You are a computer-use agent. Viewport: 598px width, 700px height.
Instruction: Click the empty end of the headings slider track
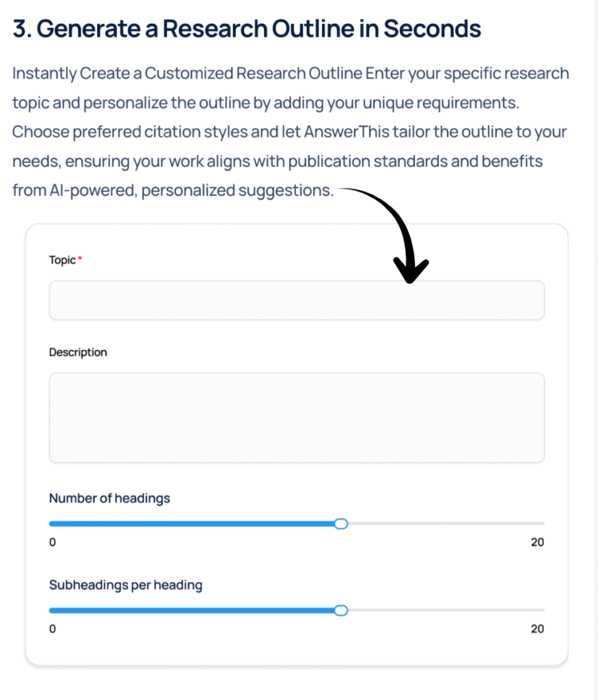pyautogui.click(x=444, y=524)
